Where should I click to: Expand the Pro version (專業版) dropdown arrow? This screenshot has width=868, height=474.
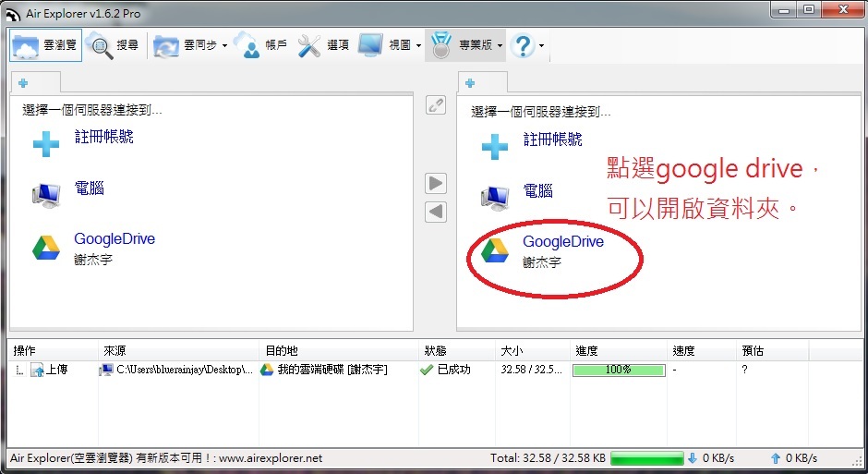pyautogui.click(x=500, y=45)
